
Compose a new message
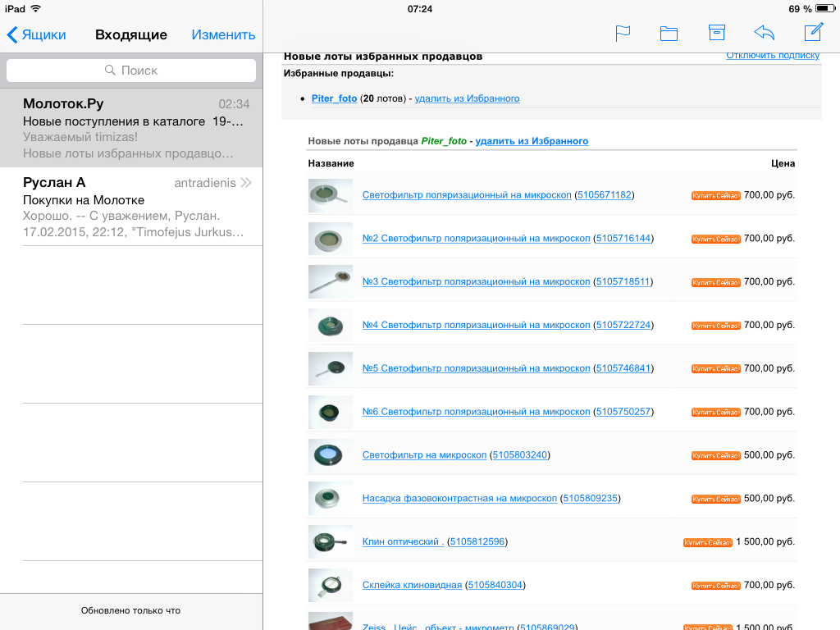tap(813, 32)
